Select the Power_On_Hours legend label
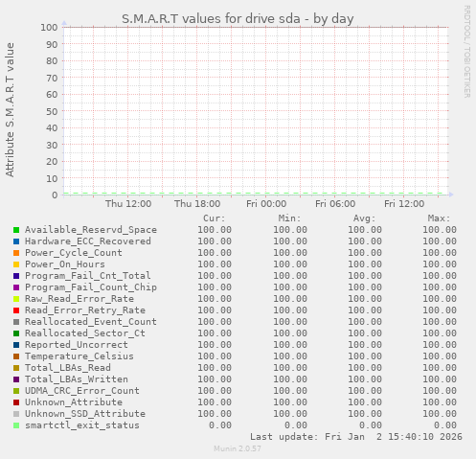Image resolution: width=476 pixels, height=459 pixels. (x=65, y=264)
